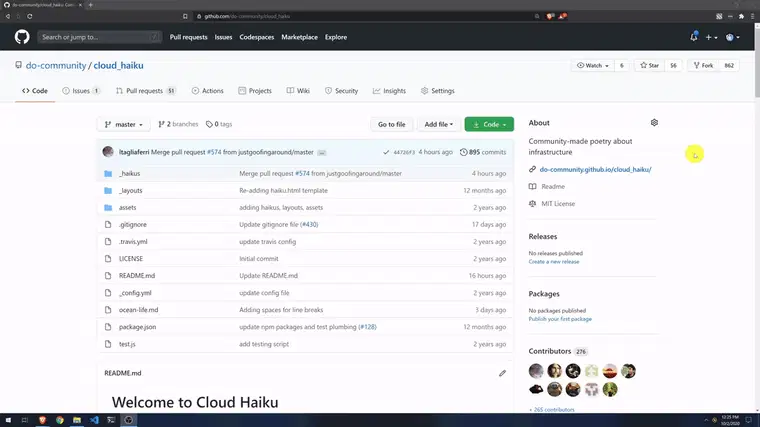Image resolution: width=760 pixels, height=427 pixels.
Task: Open do-community.github.io/cloud_haiku link
Action: click(x=595, y=170)
